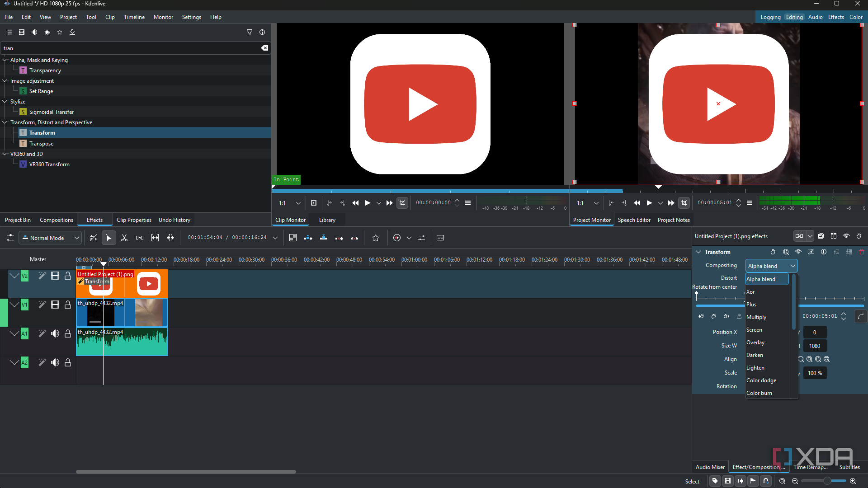Viewport: 868px width, 488px height.
Task: Switch to Speech Editor tab
Action: pyautogui.click(x=634, y=220)
